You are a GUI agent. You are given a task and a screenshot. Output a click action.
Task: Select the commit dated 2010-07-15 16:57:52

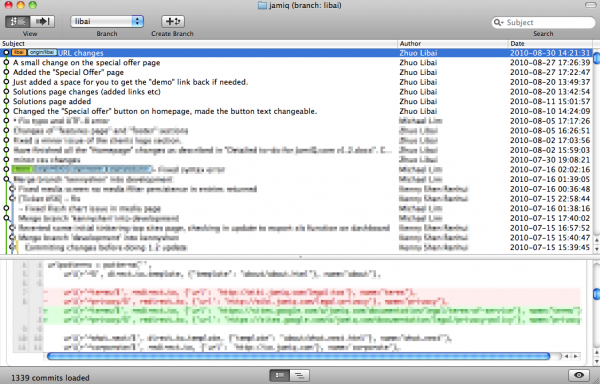pyautogui.click(x=296, y=228)
